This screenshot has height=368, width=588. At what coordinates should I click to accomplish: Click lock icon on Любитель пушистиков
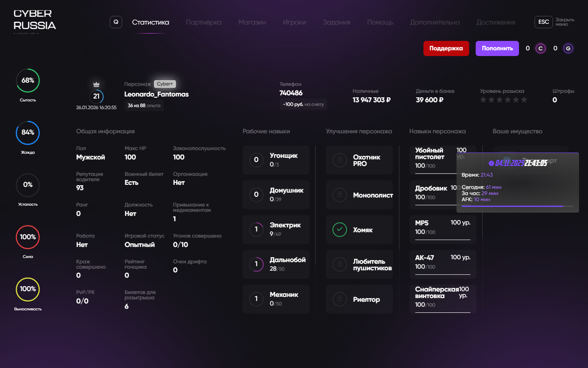[x=339, y=265]
